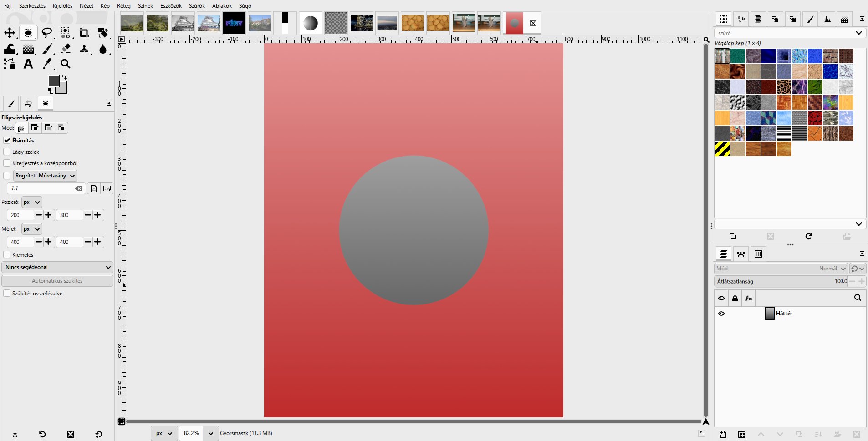Select the Paintbrush tool
This screenshot has width=868, height=441.
click(x=47, y=49)
